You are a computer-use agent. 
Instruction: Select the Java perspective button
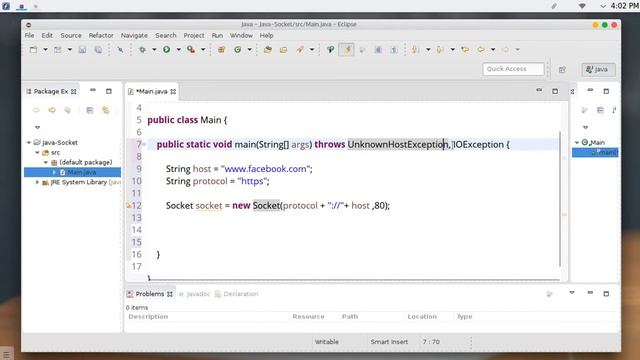(598, 69)
